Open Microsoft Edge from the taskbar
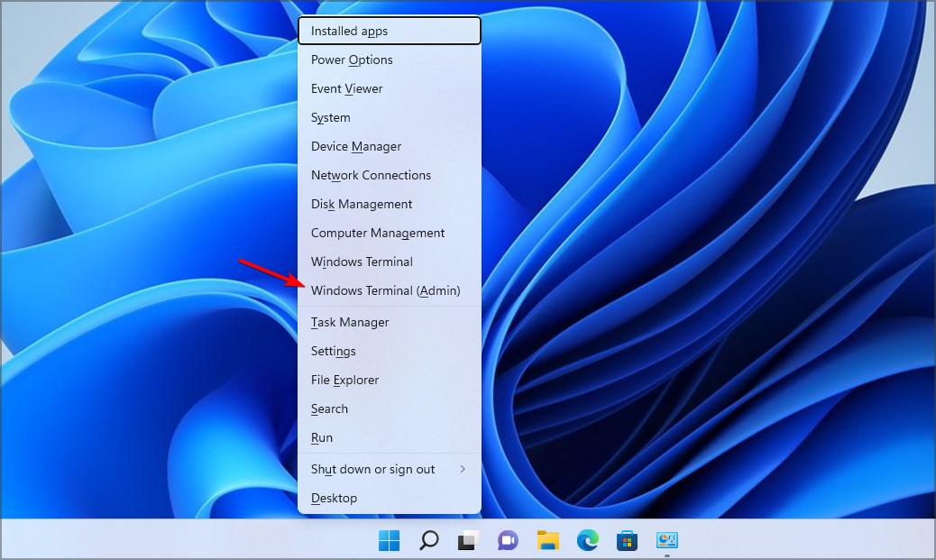The image size is (936, 560). 587,540
